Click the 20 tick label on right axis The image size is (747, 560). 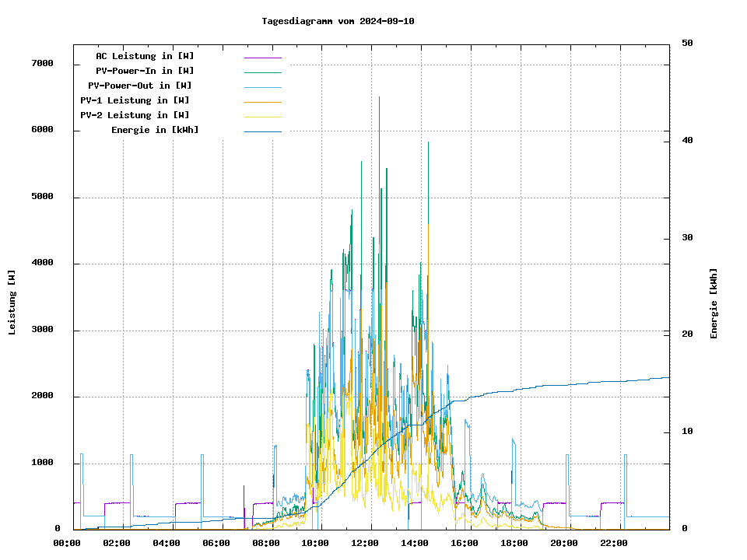tap(687, 334)
